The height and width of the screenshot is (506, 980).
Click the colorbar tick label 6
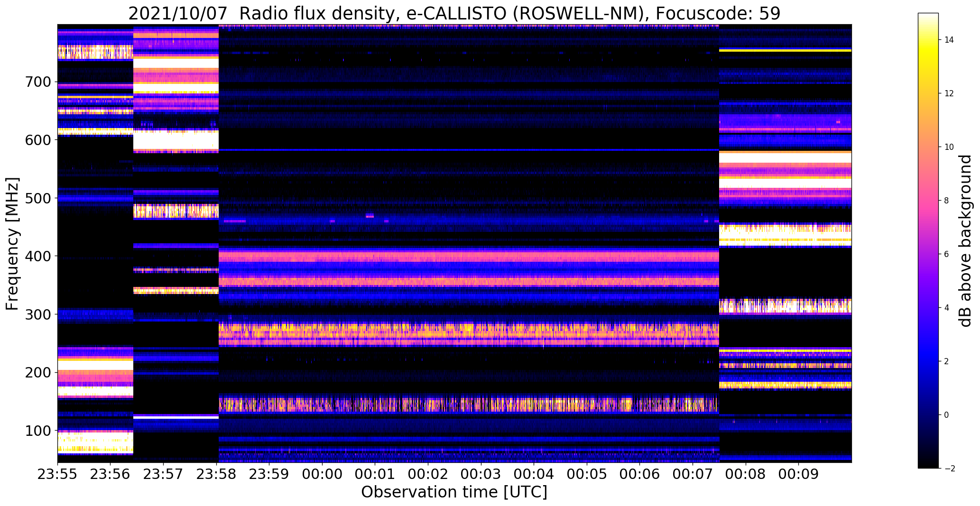946,254
